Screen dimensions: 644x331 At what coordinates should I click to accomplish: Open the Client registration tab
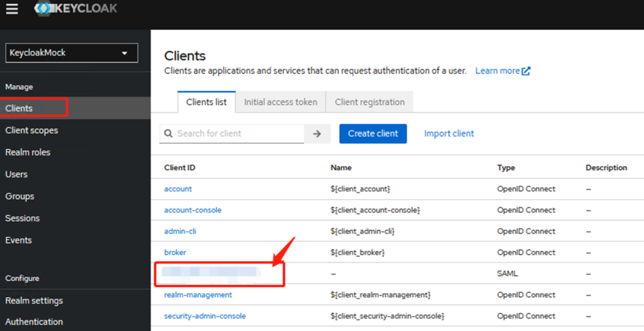[369, 102]
